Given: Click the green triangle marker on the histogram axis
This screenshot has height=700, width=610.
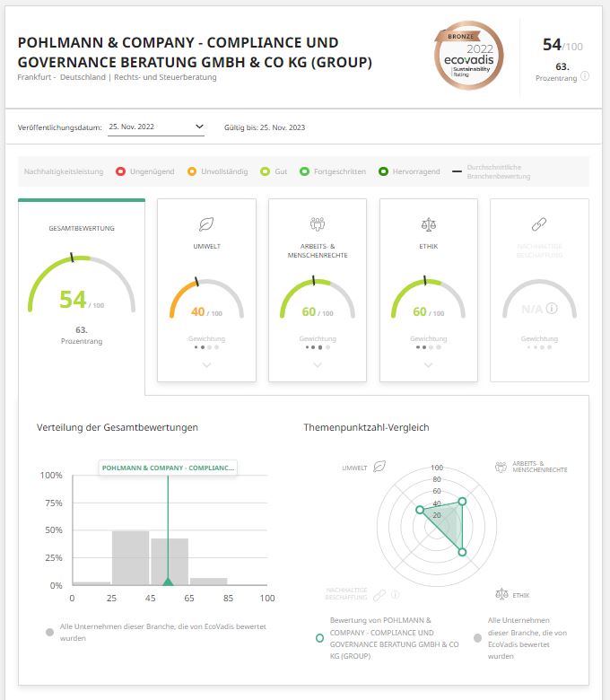Looking at the screenshot, I should 168,582.
